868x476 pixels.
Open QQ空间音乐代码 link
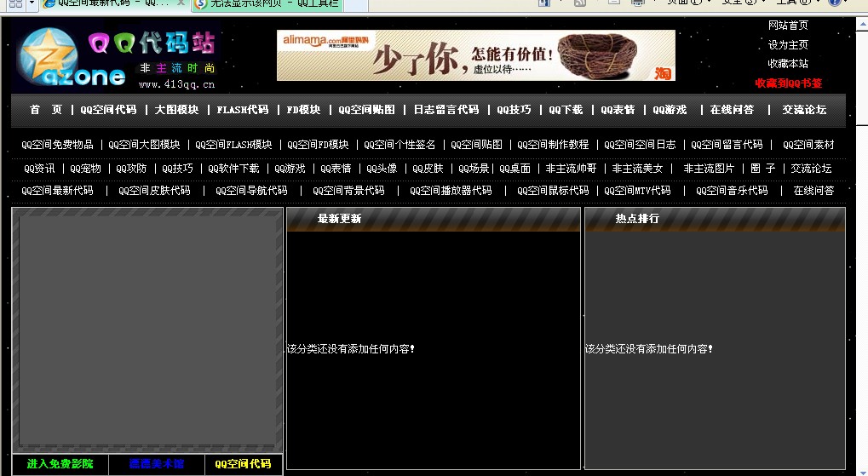coord(732,191)
